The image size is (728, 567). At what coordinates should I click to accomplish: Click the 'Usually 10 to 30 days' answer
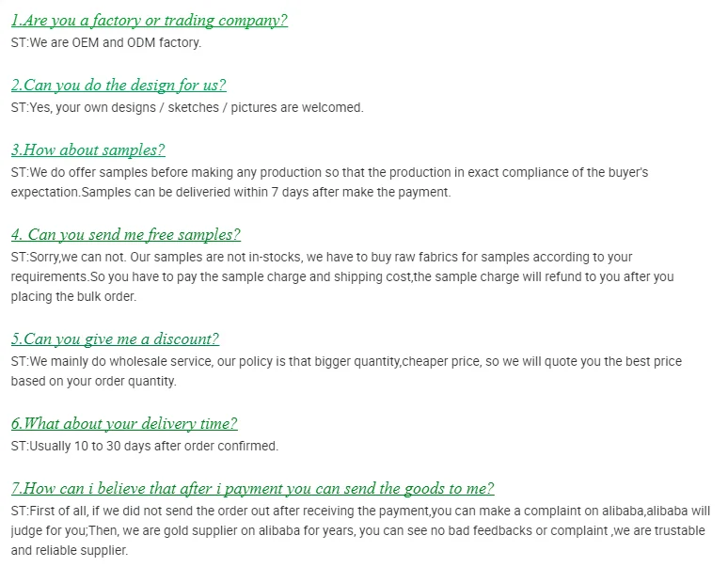click(x=145, y=446)
